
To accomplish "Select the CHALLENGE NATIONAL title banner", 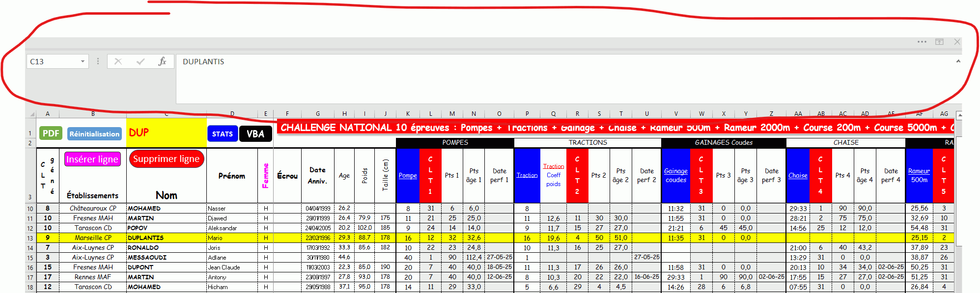I will click(616, 127).
